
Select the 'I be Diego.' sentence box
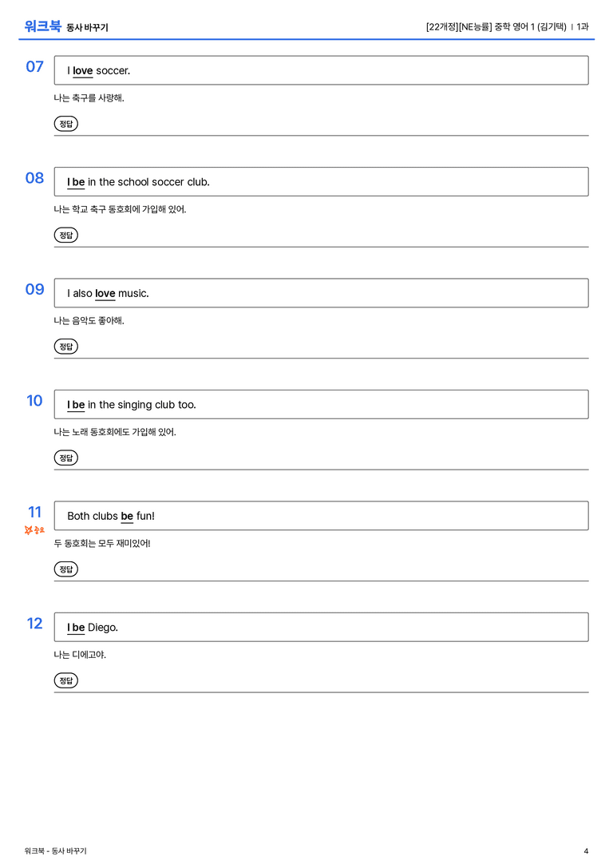click(322, 627)
